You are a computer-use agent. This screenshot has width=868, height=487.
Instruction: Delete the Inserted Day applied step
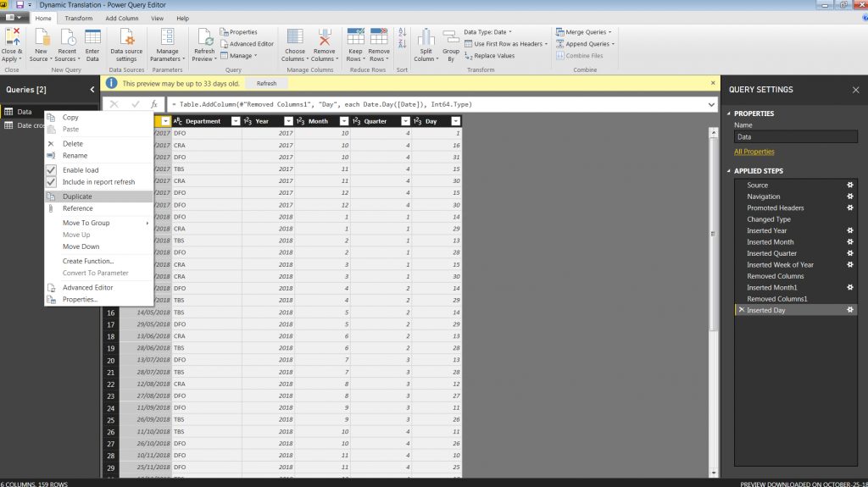pos(742,311)
